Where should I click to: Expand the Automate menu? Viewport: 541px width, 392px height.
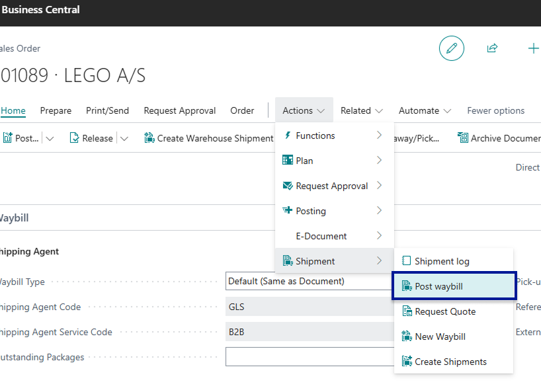[x=425, y=110]
